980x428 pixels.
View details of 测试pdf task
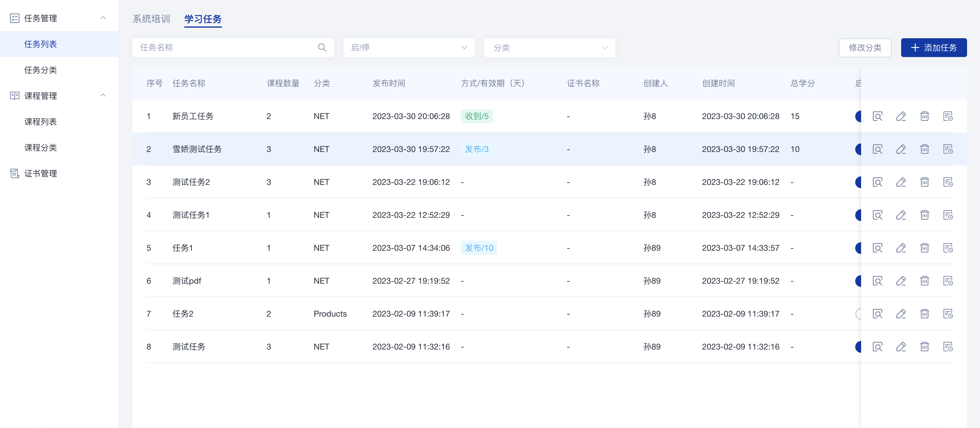[x=877, y=281]
